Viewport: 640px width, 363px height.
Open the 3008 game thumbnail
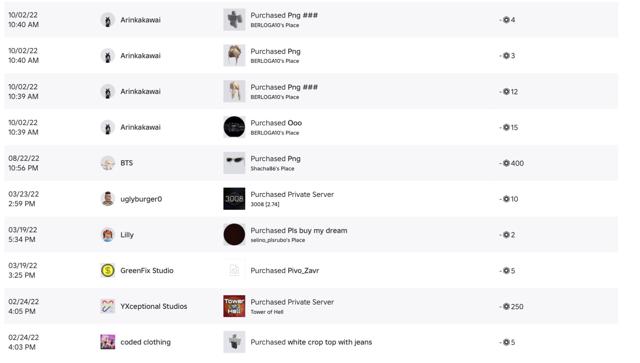tap(234, 199)
